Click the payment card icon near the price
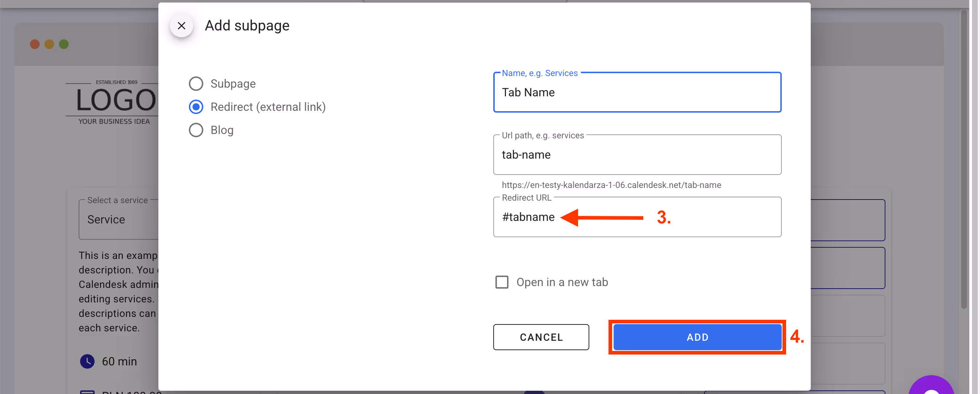The height and width of the screenshot is (394, 980). (x=87, y=392)
